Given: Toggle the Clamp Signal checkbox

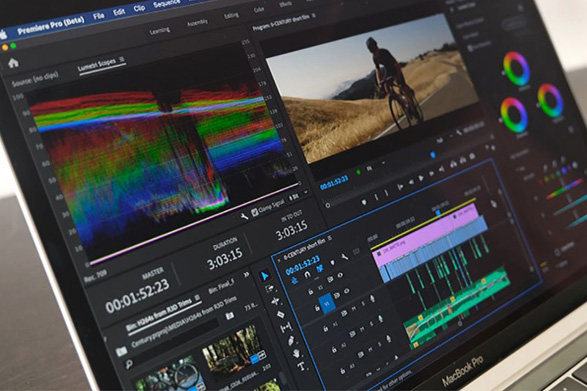Looking at the screenshot, I should click(x=255, y=212).
